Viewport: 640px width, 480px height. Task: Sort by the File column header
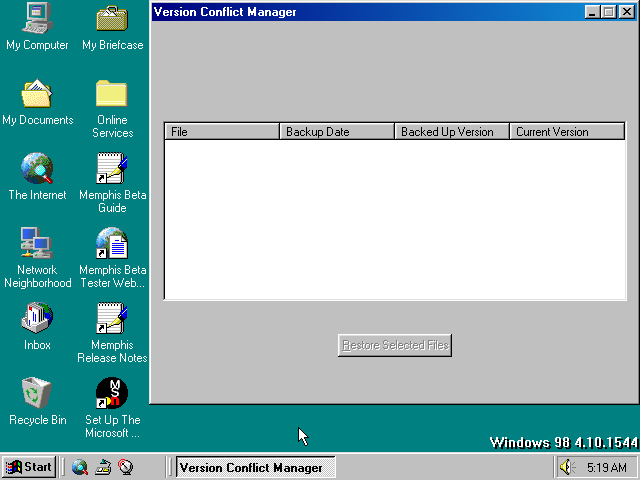(222, 131)
